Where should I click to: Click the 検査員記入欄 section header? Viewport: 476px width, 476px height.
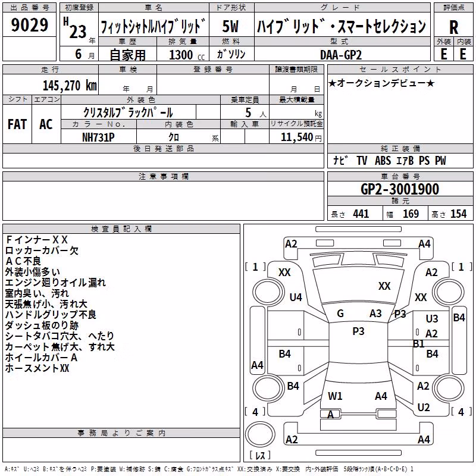[121, 229]
